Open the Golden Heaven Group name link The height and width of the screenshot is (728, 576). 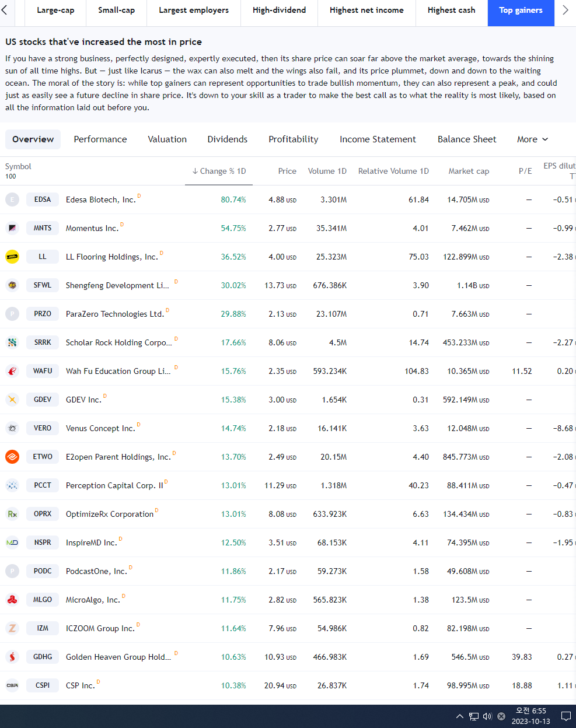[118, 657]
